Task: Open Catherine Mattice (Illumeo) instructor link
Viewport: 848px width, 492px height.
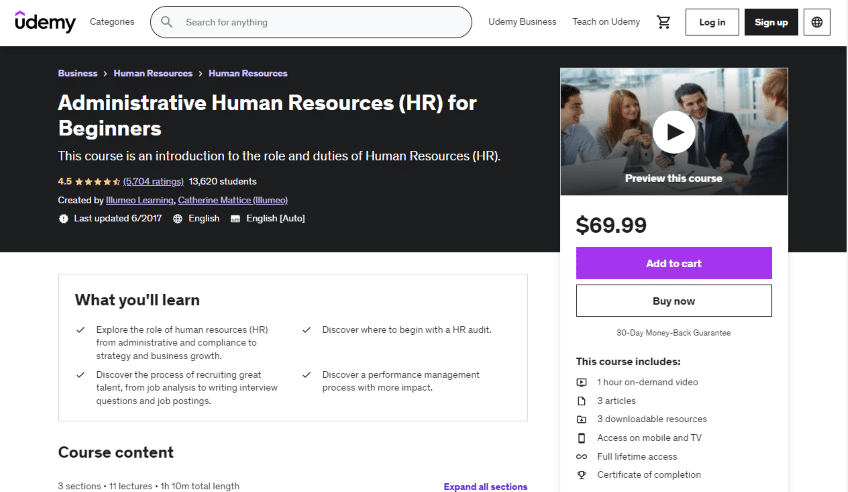Action: click(233, 200)
